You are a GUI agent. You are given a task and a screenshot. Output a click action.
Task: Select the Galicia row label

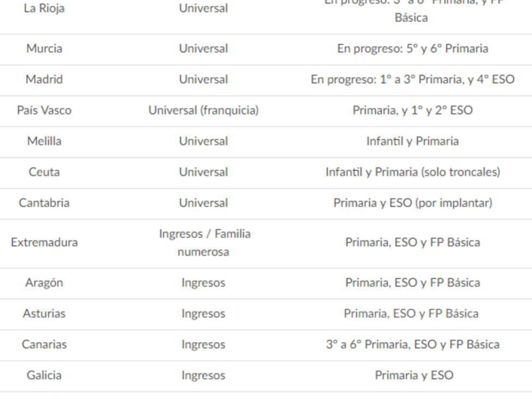(44, 375)
